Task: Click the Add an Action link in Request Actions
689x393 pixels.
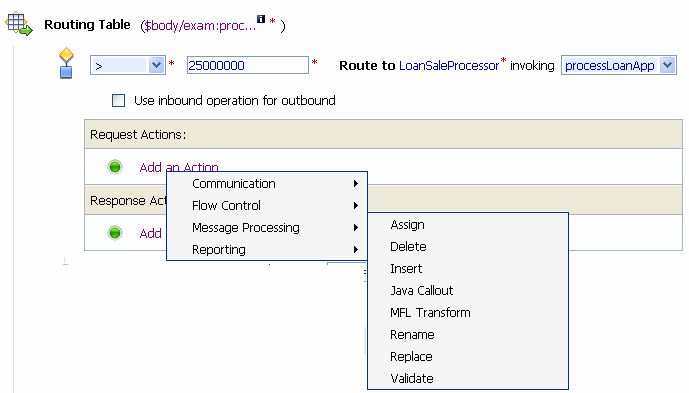Action: point(179,167)
